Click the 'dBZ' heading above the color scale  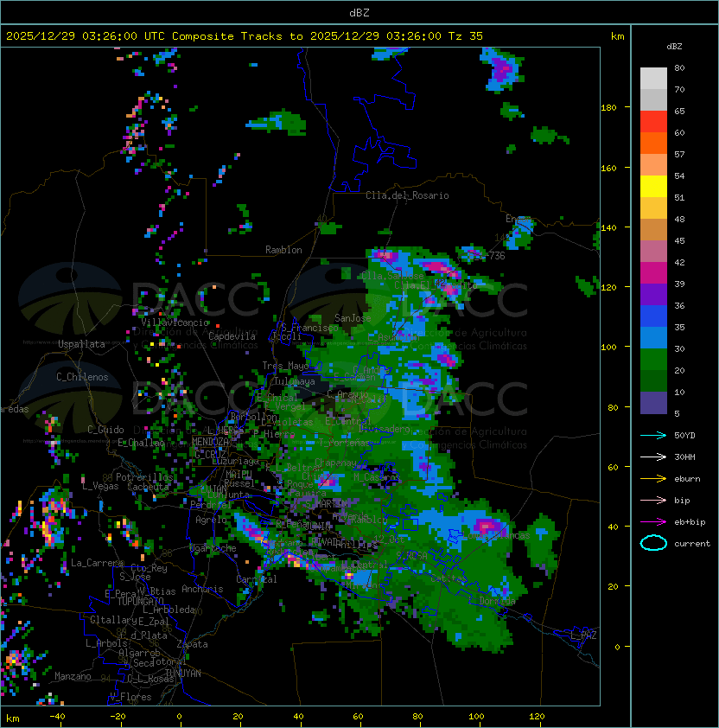[x=674, y=47]
